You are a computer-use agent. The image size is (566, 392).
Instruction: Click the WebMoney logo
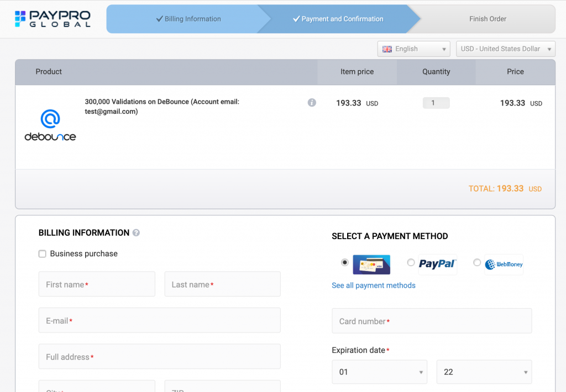(x=504, y=264)
